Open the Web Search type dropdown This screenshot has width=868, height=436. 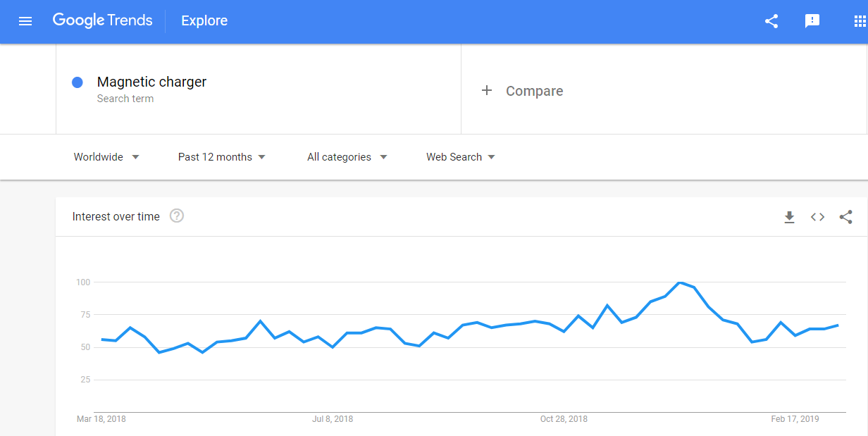(460, 157)
